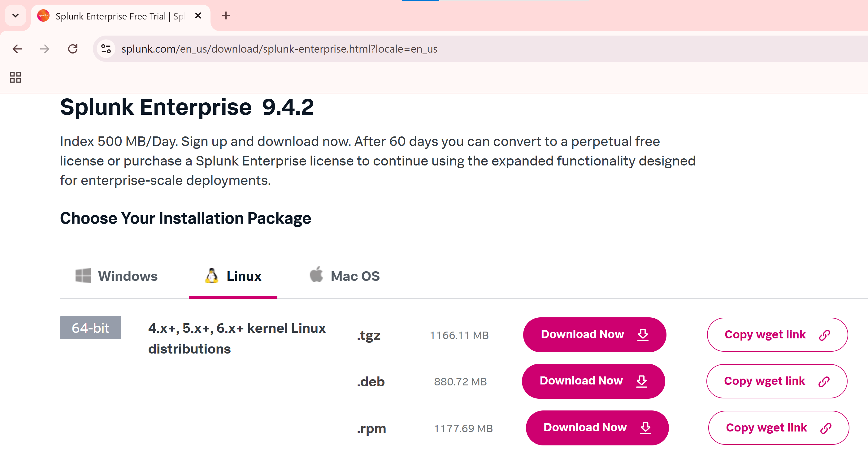This screenshot has width=868, height=455.
Task: Copy wget link for .rpm package
Action: (778, 428)
